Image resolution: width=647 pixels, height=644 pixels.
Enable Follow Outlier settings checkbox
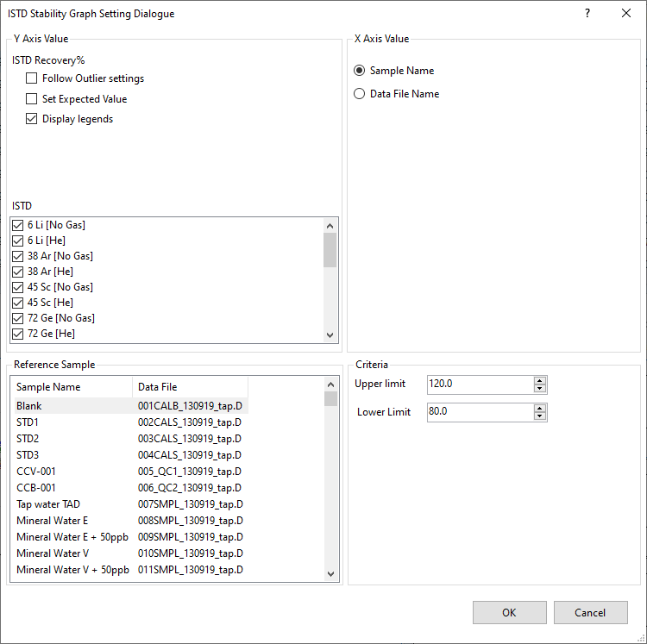point(31,78)
